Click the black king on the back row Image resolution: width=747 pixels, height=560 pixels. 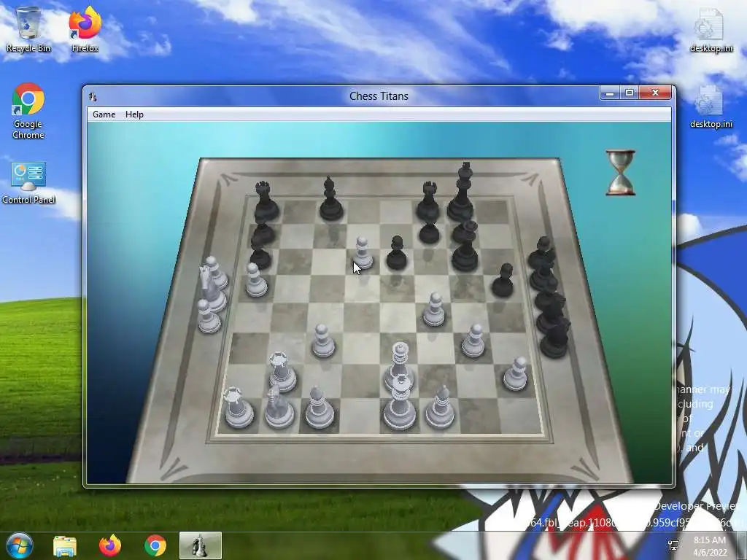click(461, 192)
